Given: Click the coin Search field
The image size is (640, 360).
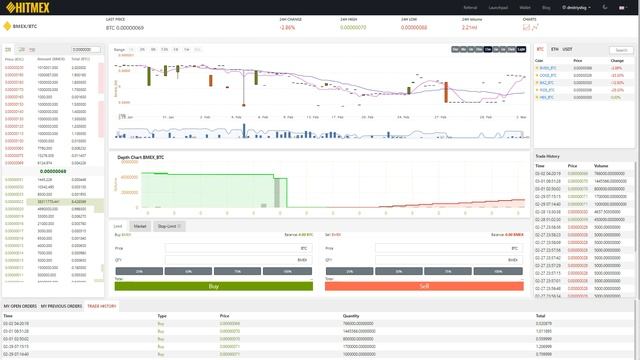Looking at the screenshot, I should (621, 50).
